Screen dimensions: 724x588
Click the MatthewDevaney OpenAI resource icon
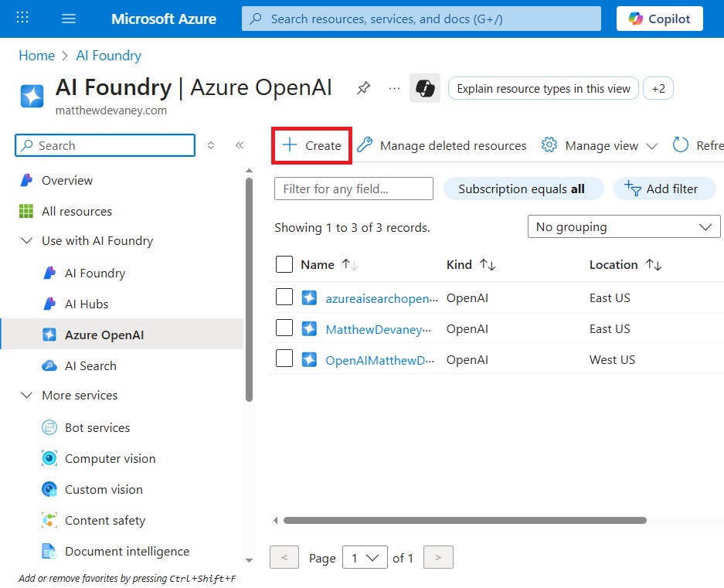tap(309, 329)
